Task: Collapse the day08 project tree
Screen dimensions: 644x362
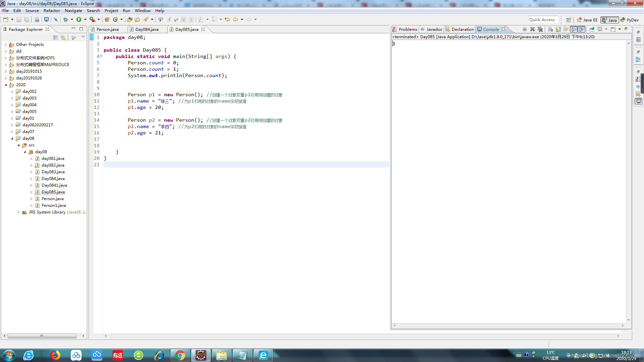Action: tap(12, 138)
